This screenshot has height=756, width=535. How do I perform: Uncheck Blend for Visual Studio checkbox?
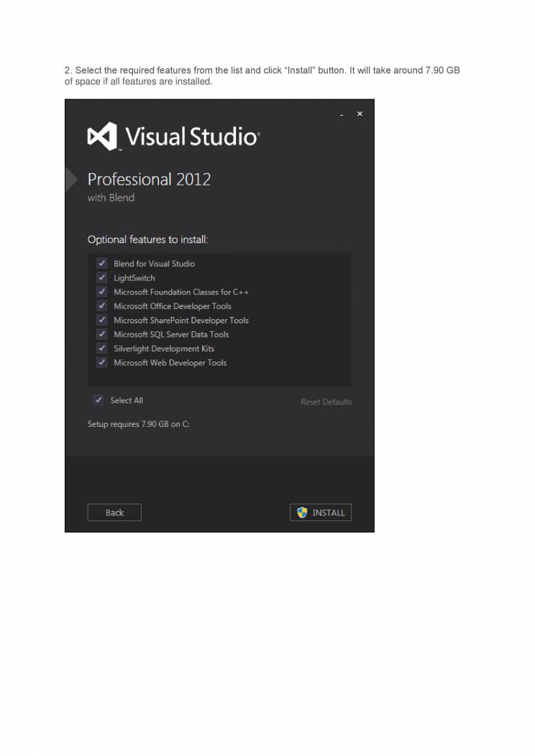[102, 263]
